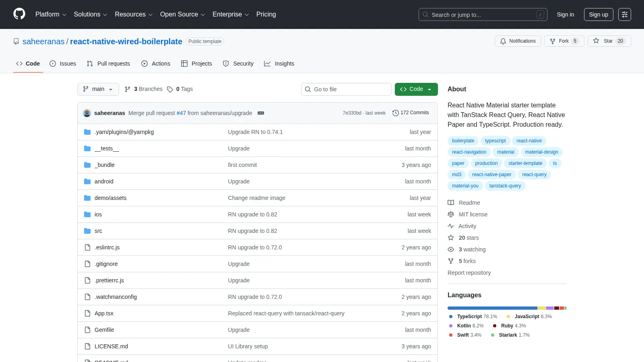Expand the Solutions menu
This screenshot has height=362, width=644.
click(x=91, y=14)
